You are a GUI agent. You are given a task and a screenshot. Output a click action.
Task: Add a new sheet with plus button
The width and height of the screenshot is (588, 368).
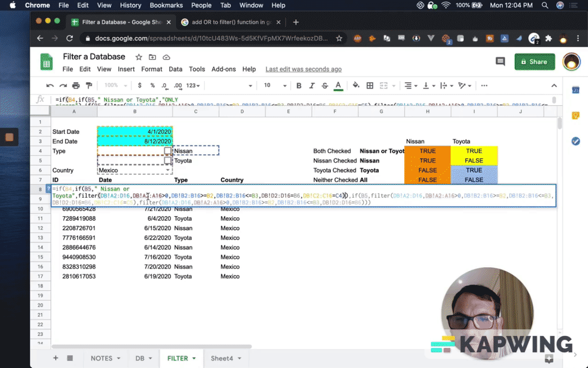click(x=56, y=358)
